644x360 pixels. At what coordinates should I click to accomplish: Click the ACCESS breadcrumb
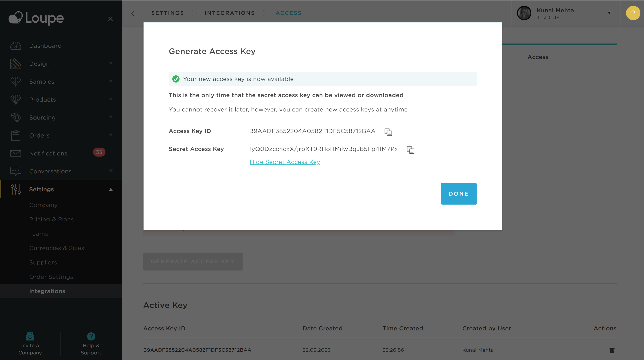(x=289, y=13)
